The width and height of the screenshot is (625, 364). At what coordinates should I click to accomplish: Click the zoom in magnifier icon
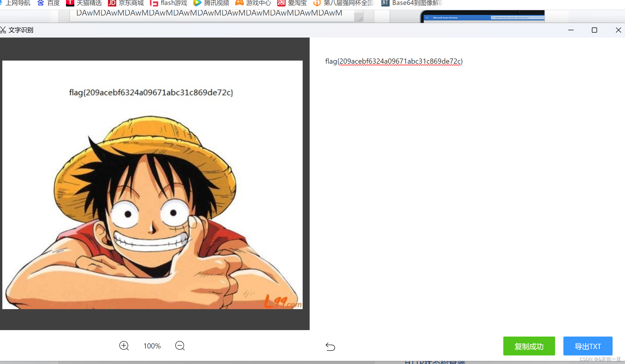pyautogui.click(x=124, y=346)
